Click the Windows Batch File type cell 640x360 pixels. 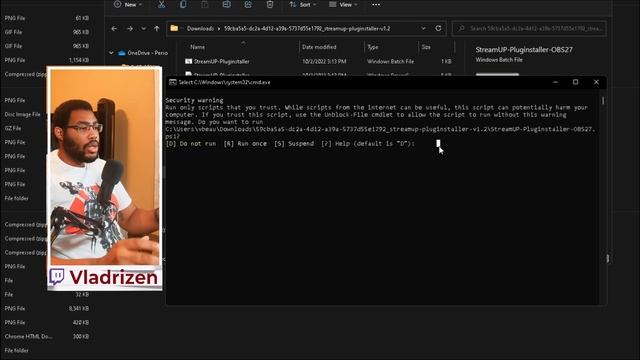tap(390, 62)
